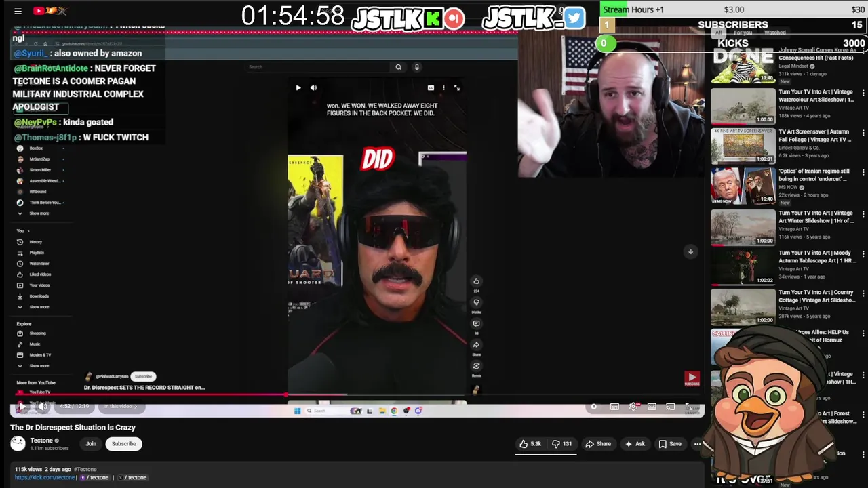The width and height of the screenshot is (868, 488).
Task: Cast the video with Play on TV icon
Action: click(670, 407)
